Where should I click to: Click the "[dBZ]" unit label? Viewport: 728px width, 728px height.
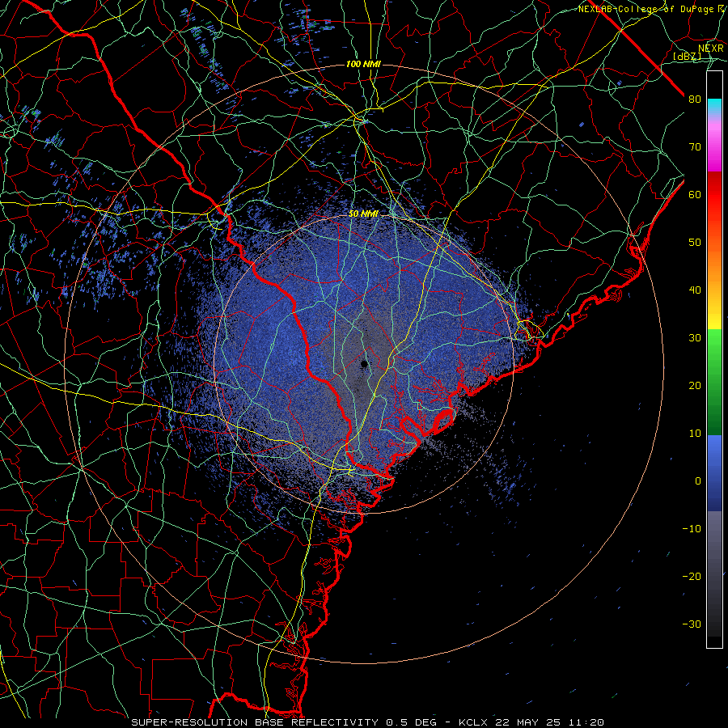coord(688,56)
